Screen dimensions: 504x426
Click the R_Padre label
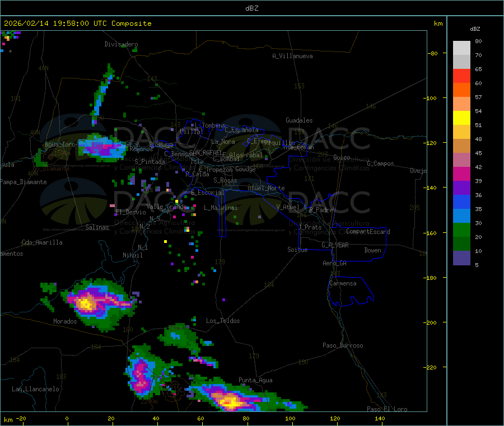(x=321, y=210)
